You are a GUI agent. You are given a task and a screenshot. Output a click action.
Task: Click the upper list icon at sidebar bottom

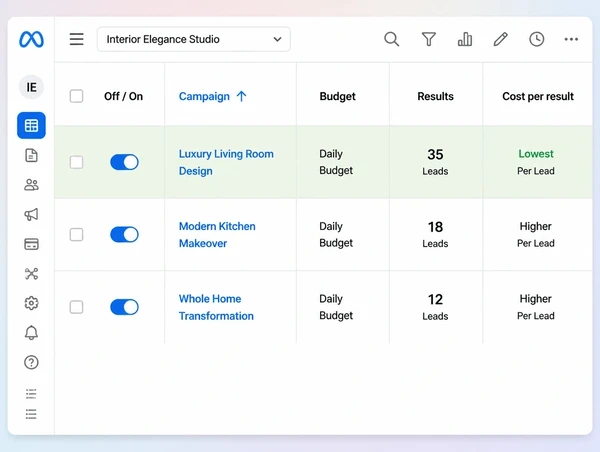[x=31, y=393]
